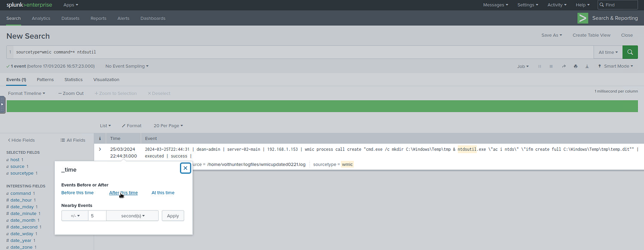Open the Help menu

pos(583,5)
